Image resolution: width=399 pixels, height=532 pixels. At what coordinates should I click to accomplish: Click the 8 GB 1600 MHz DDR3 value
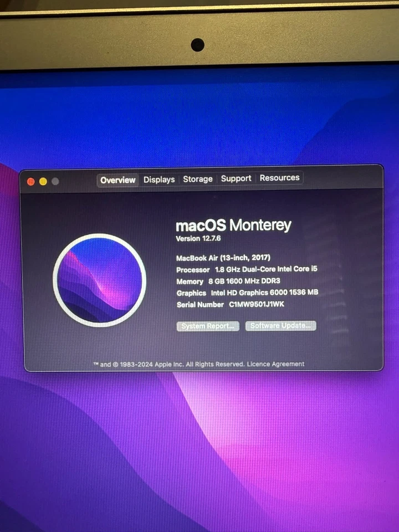point(244,281)
